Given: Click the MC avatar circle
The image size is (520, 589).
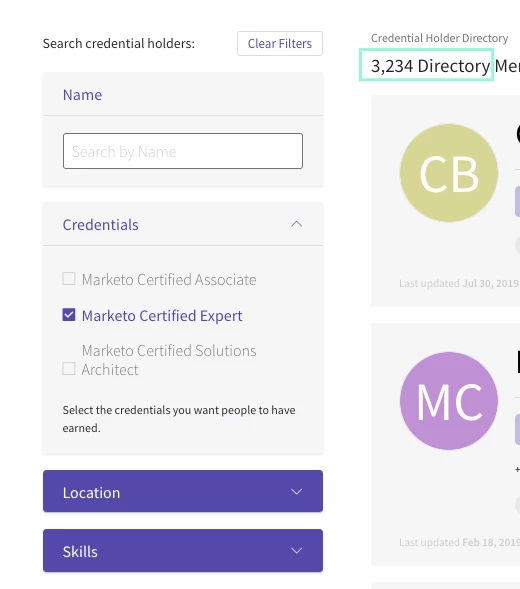Looking at the screenshot, I should pos(449,401).
